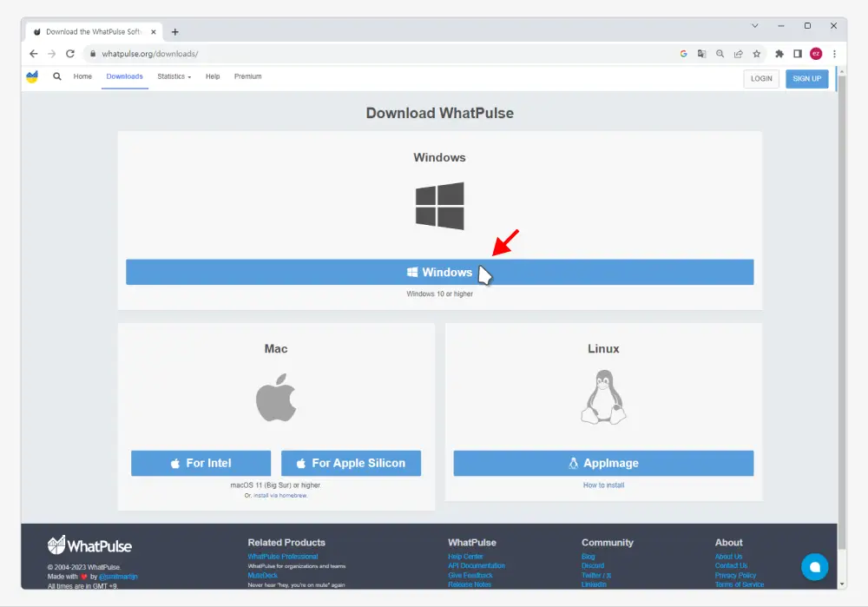Click the zoom magnifier icon in address bar
The height and width of the screenshot is (607, 868).
(x=720, y=54)
